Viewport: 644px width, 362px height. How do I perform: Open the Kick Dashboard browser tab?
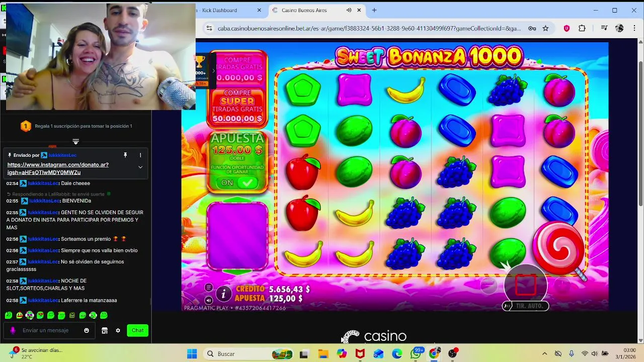[x=227, y=10]
